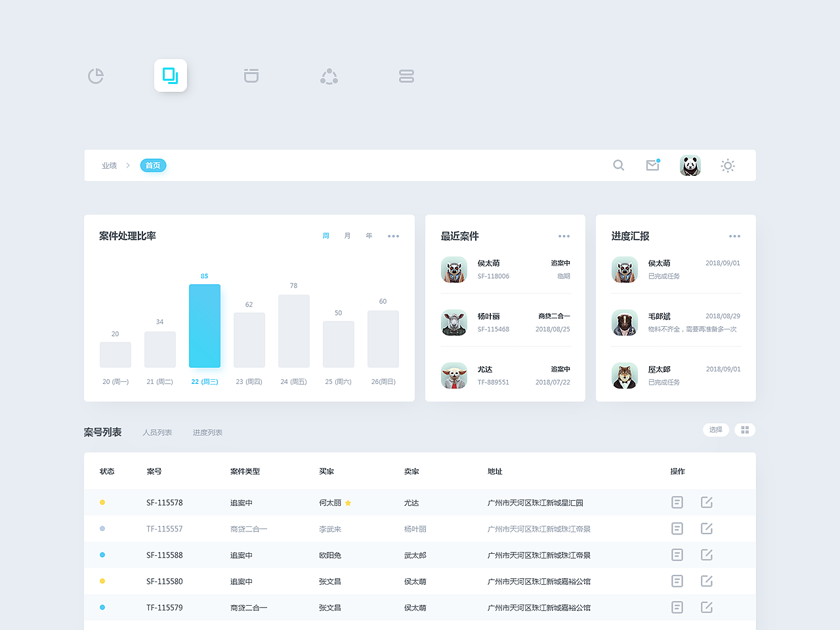Click yellow status dot for SF-115578

[x=102, y=503]
